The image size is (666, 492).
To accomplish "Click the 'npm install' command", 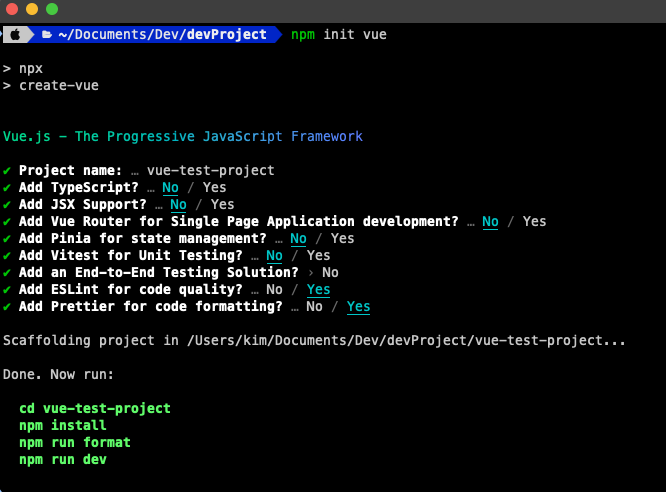I will click(63, 425).
